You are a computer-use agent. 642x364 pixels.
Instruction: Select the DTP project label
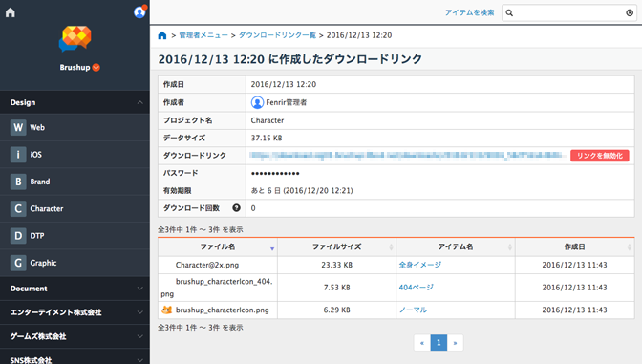(x=37, y=235)
